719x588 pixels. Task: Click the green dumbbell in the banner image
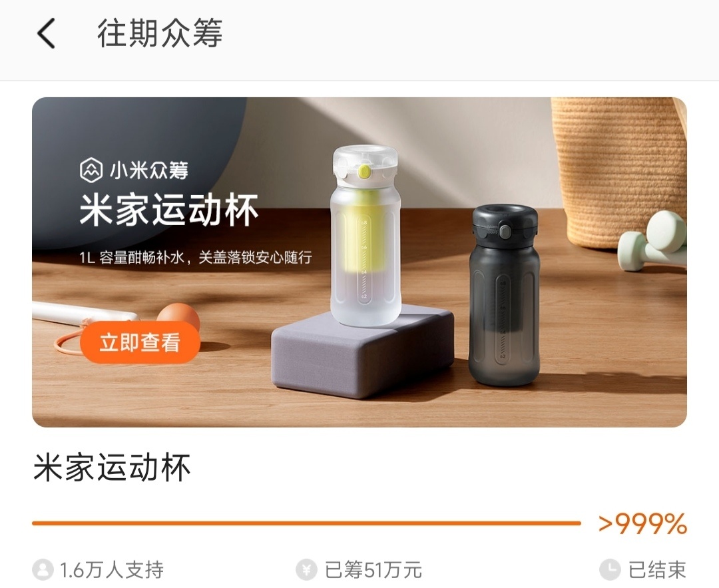point(652,241)
